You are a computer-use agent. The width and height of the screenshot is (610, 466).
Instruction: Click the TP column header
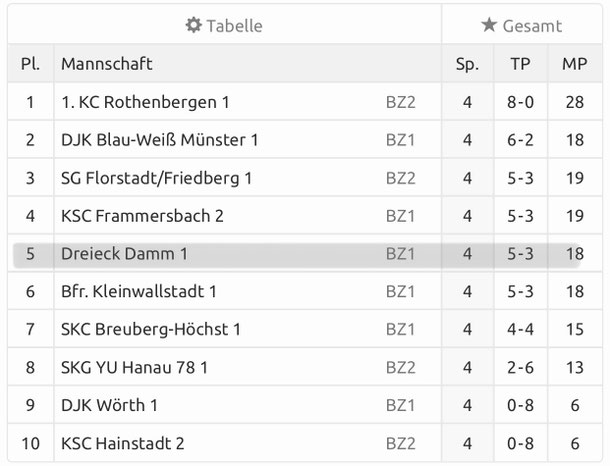(x=520, y=64)
